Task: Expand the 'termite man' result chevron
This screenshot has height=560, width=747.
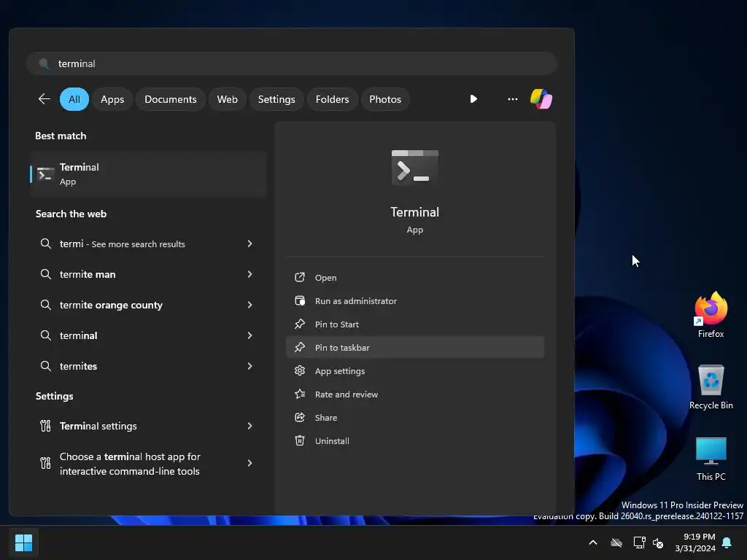Action: pyautogui.click(x=249, y=274)
